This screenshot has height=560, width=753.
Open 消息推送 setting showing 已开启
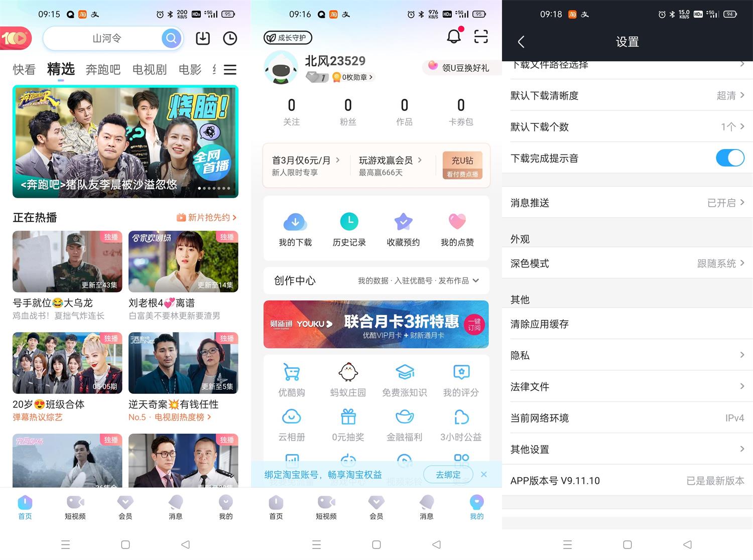627,203
